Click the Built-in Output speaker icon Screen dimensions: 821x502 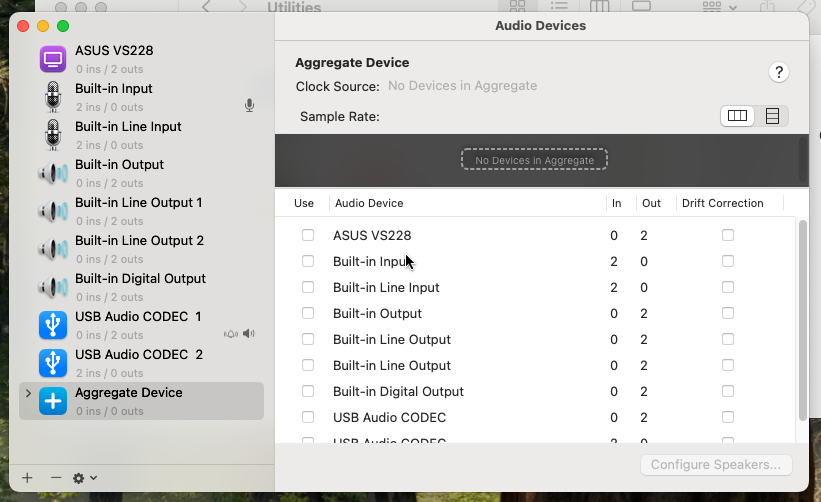(x=53, y=173)
